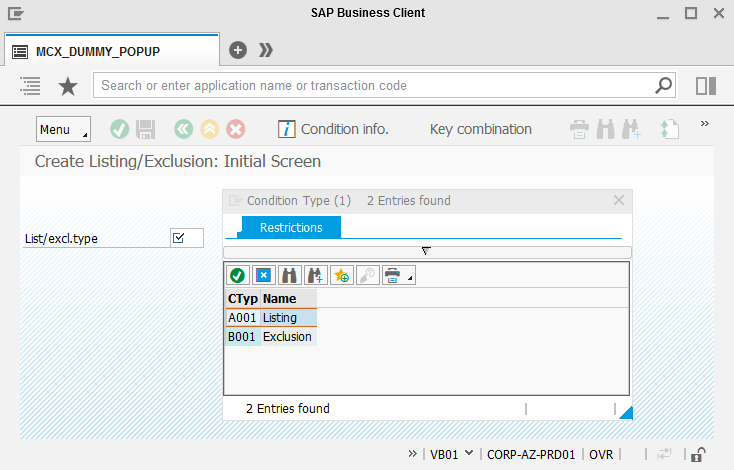The height and width of the screenshot is (470, 734).
Task: Expand the restrictions area triangle
Action: coord(426,251)
